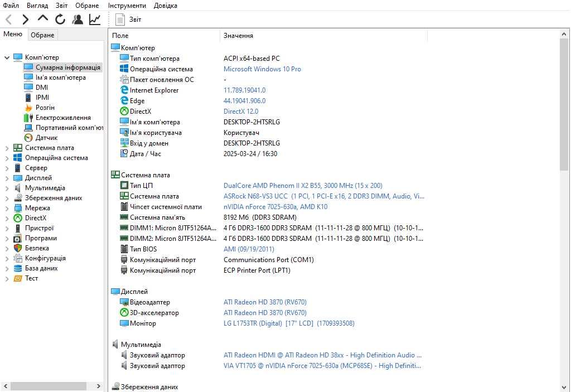Open the Файл menu

pos(11,6)
